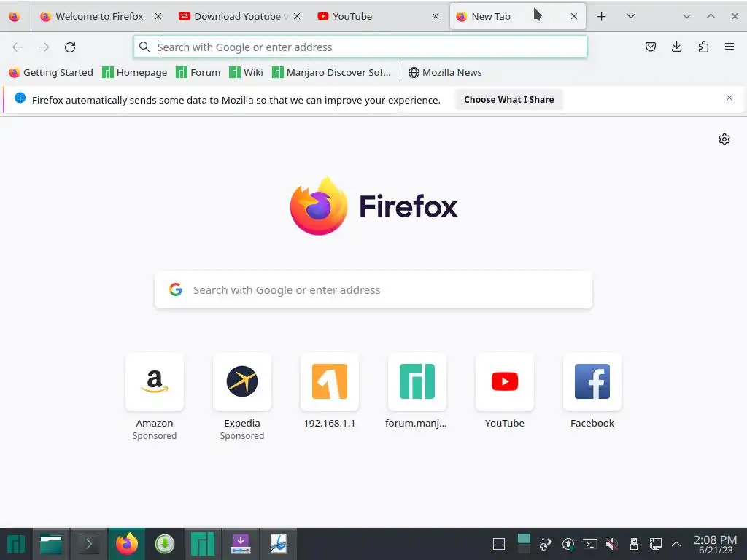Open the document viewer taskbar icon
The width and height of the screenshot is (747, 560).
pyautogui.click(x=278, y=544)
